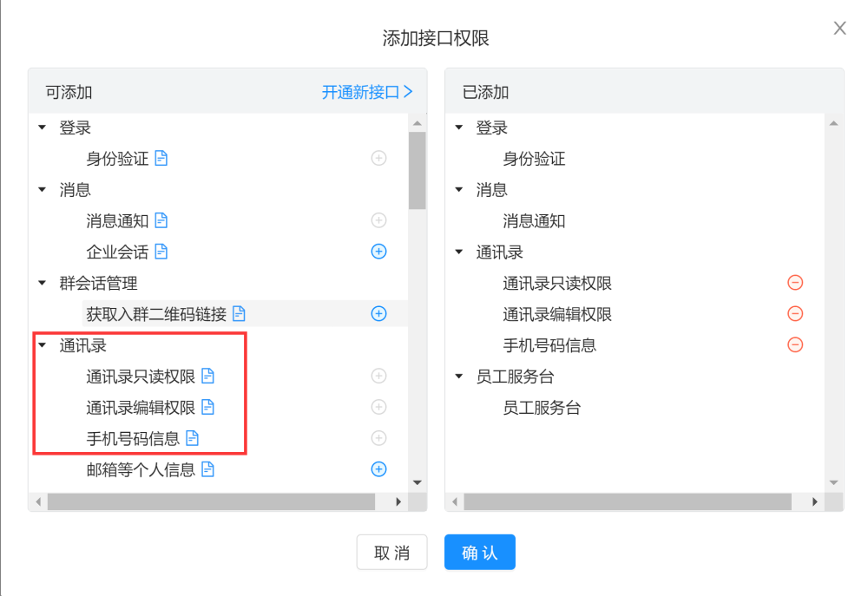
Task: Add 获取入群二维码链接 using its plus icon
Action: pyautogui.click(x=378, y=314)
